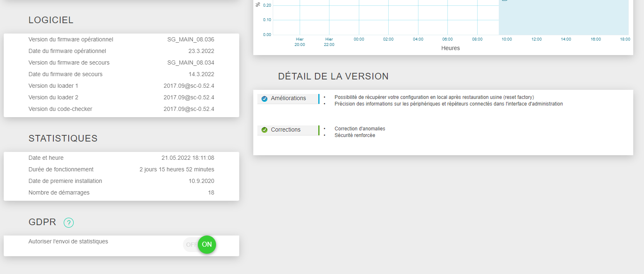
Task: Click the Autoriser l'envoi de statistiques label
Action: 68,241
